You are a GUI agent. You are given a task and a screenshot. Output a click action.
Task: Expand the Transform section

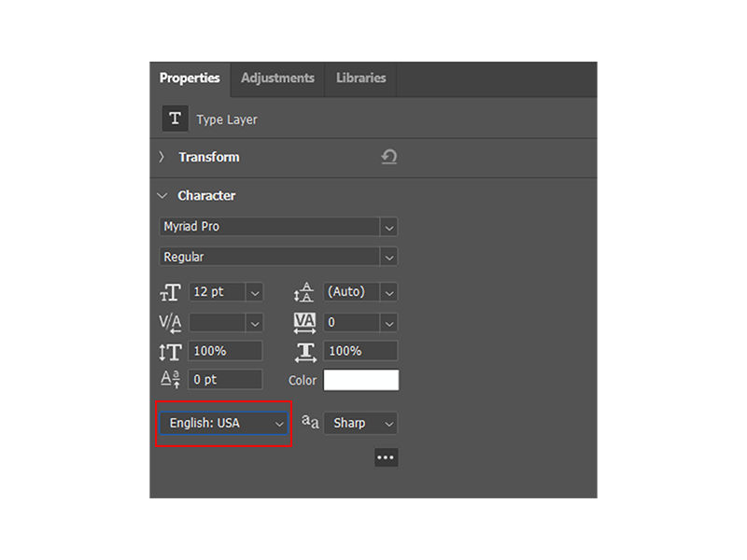point(162,157)
